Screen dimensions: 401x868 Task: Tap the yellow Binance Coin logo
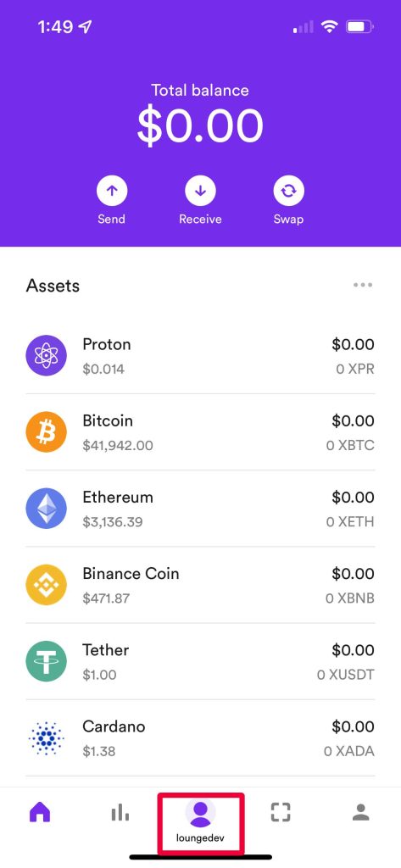point(47,585)
